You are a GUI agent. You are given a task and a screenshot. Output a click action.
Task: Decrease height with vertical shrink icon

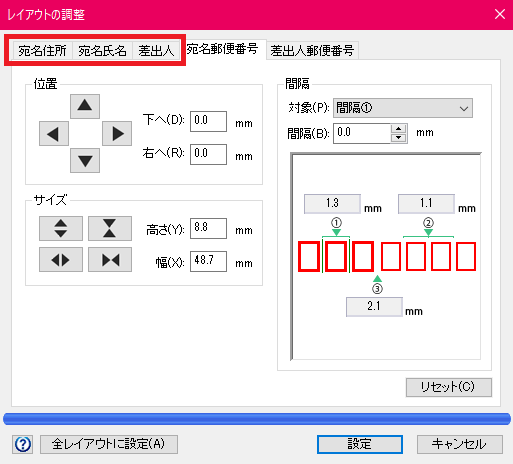click(x=110, y=228)
